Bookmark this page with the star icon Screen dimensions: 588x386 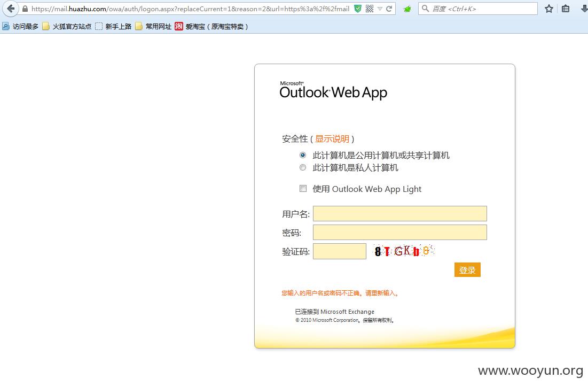(x=549, y=9)
